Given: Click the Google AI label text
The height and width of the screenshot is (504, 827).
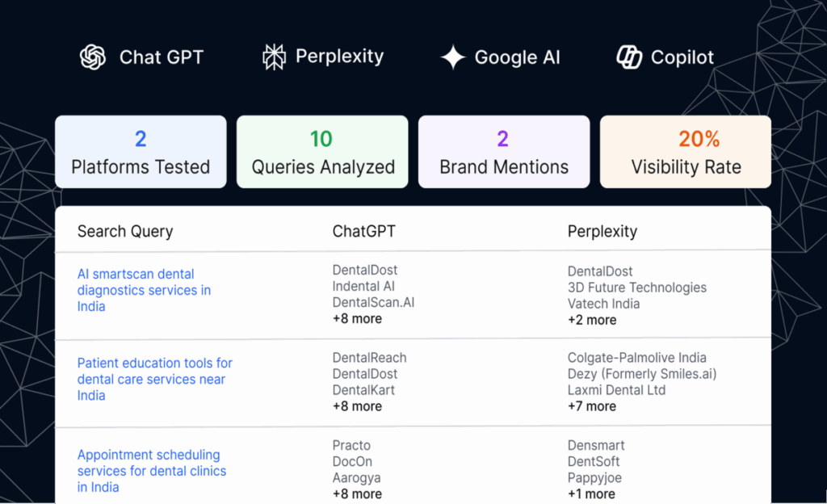Looking at the screenshot, I should [517, 57].
